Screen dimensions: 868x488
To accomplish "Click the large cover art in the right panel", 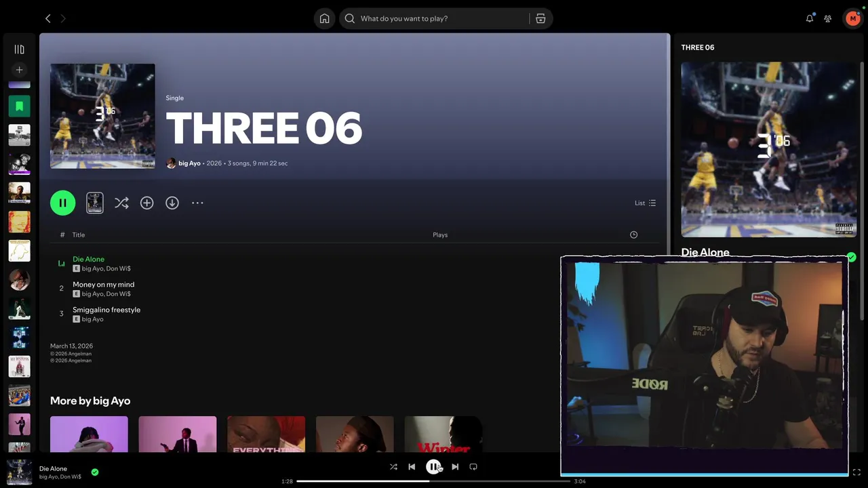I will [x=768, y=150].
